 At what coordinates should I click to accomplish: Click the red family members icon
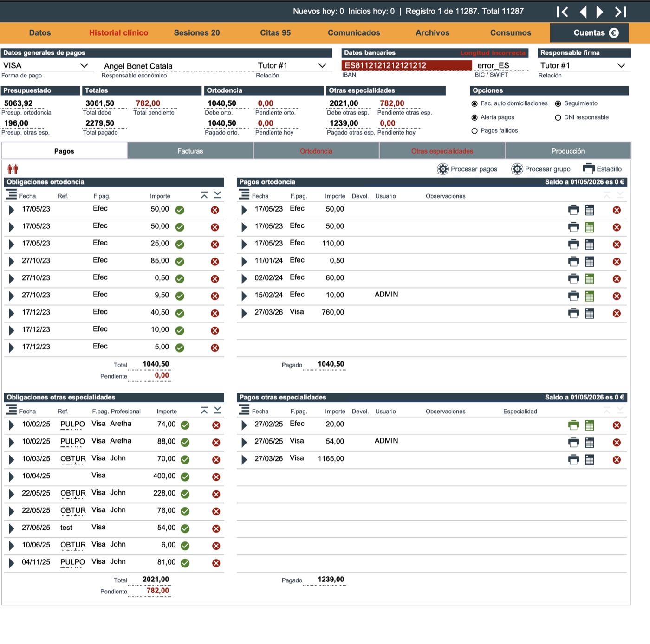click(13, 169)
